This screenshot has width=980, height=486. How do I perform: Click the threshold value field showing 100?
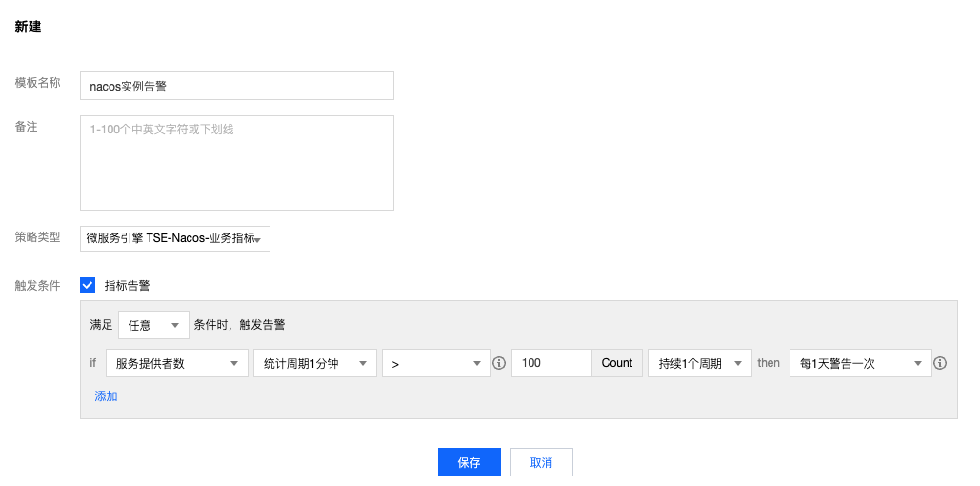pos(551,363)
